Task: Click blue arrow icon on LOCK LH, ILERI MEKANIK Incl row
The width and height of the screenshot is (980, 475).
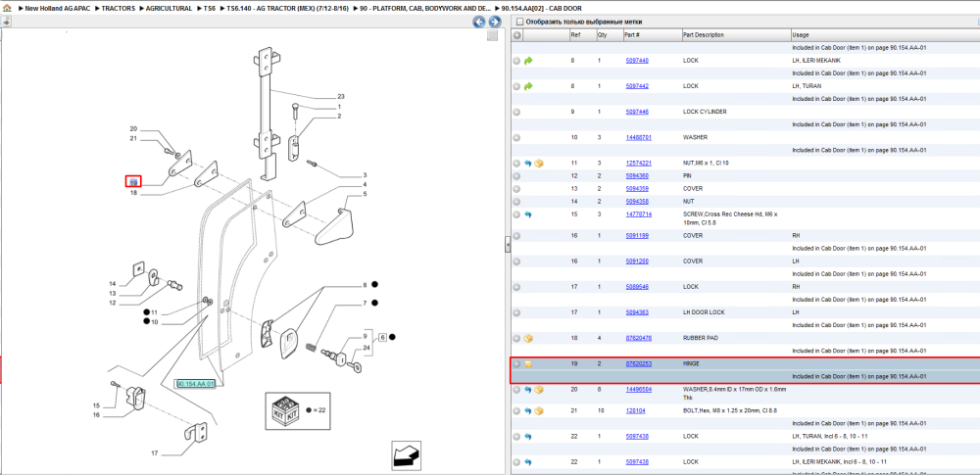Action: point(527,462)
